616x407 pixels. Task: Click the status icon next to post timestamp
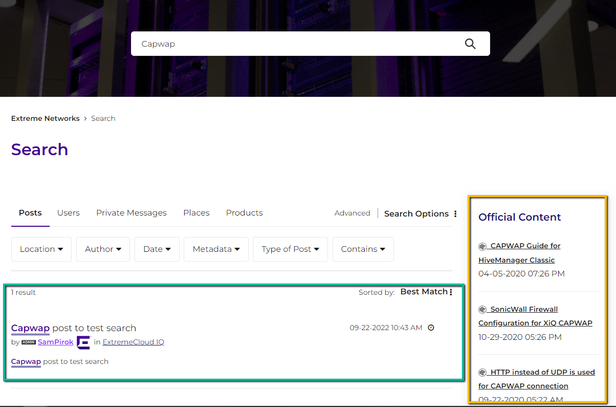click(x=431, y=328)
